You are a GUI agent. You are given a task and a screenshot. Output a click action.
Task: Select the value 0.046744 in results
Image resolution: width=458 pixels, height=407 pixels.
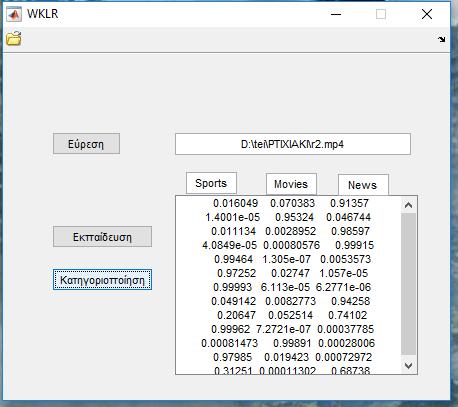[349, 217]
